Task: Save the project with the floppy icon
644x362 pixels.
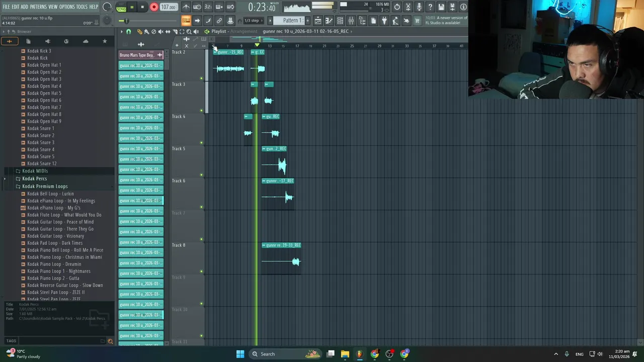Action: point(441,7)
